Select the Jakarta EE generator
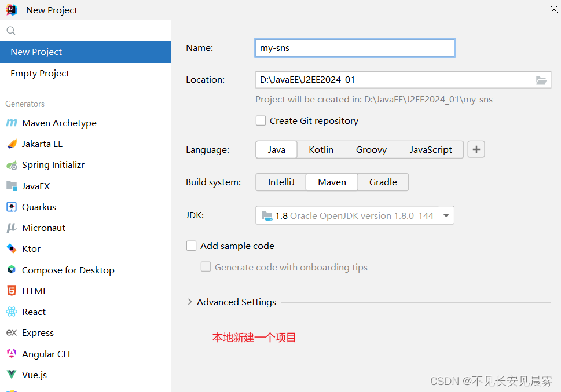Viewport: 561px width, 392px height. pyautogui.click(x=42, y=144)
